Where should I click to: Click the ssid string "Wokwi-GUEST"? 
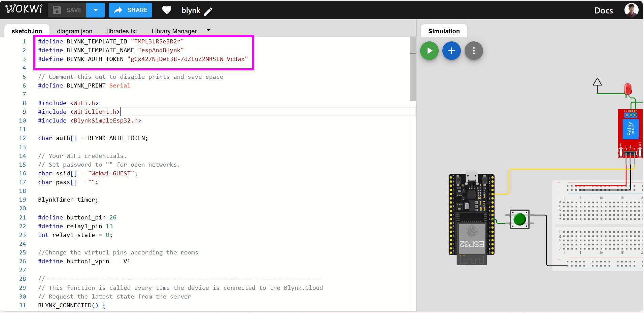click(111, 173)
